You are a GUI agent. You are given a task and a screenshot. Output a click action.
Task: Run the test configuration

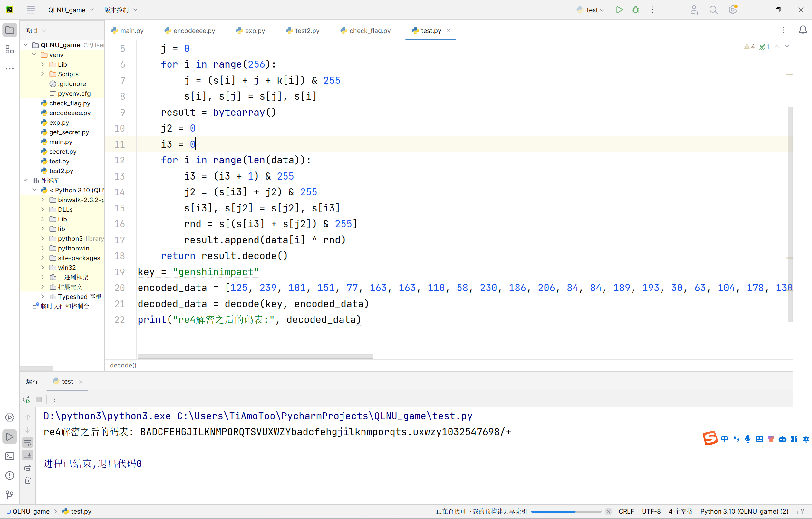click(619, 10)
